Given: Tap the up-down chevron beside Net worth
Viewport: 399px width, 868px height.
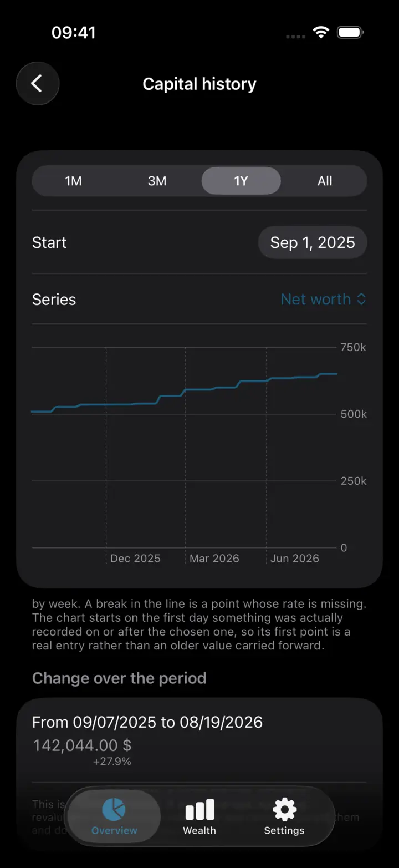Looking at the screenshot, I should tap(361, 299).
